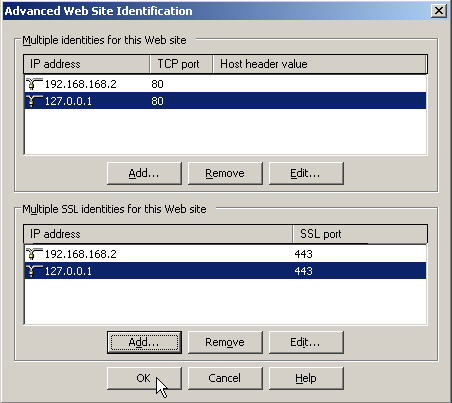Cancel the Advanced Web Site Identification dialog
The height and width of the screenshot is (403, 452).
coord(225,378)
